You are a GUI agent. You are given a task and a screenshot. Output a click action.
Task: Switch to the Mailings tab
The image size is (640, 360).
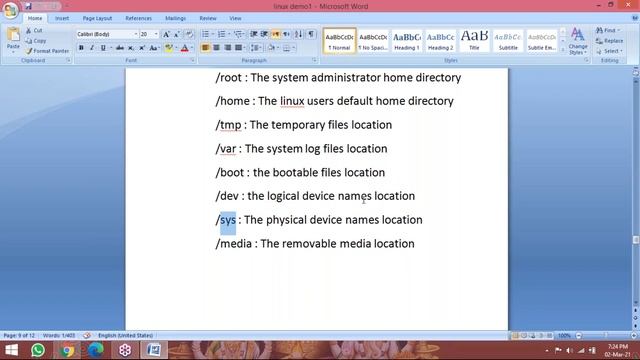176,18
